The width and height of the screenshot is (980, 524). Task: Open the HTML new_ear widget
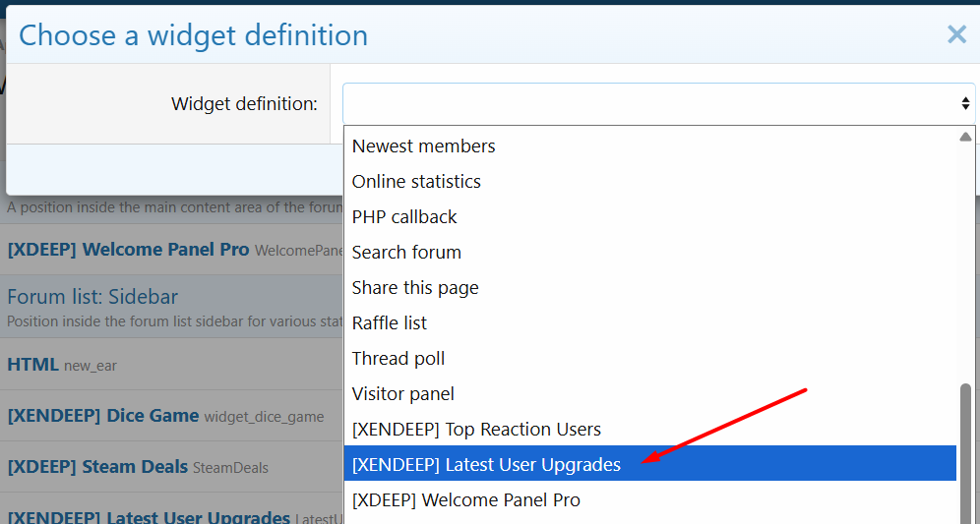tap(33, 365)
